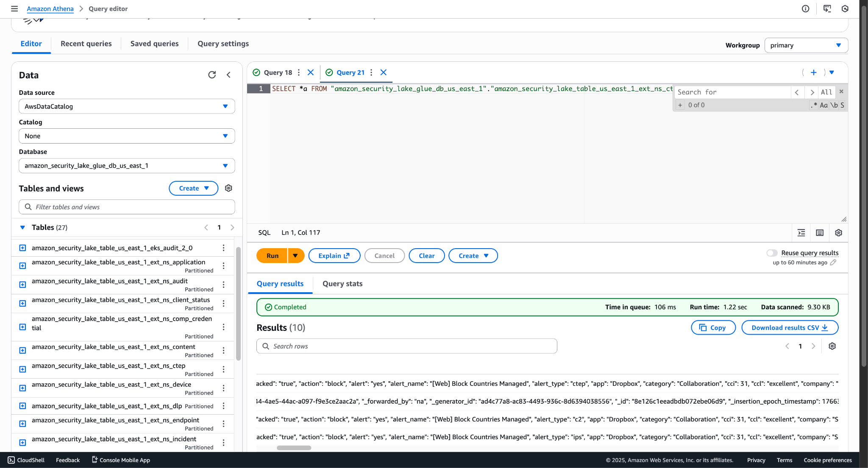Switch to Recent queries tab
Viewport: 868px width, 468px height.
pyautogui.click(x=86, y=44)
